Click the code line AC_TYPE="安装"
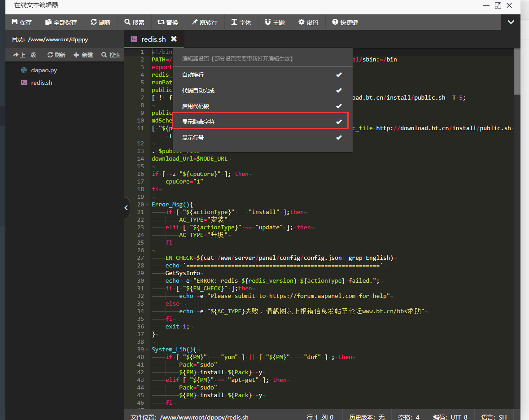This screenshot has width=529, height=420. coord(203,219)
